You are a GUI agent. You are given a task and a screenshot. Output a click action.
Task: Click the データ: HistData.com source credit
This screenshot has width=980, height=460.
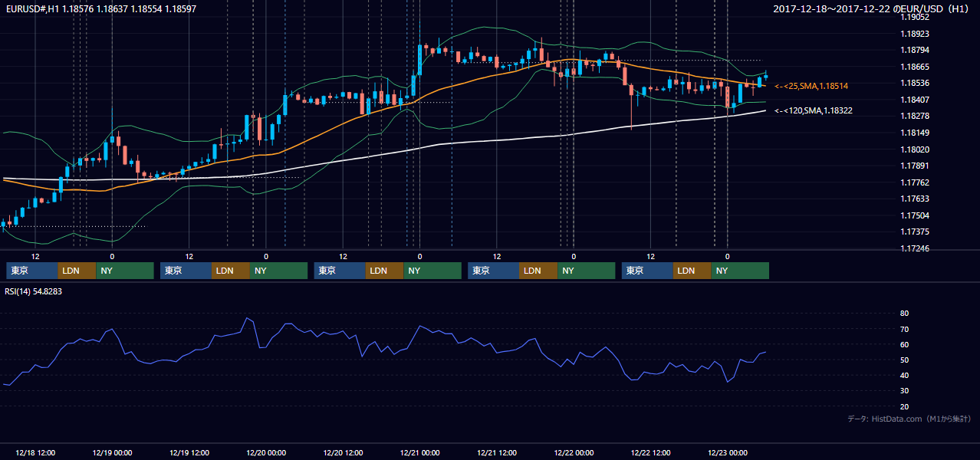point(909,419)
